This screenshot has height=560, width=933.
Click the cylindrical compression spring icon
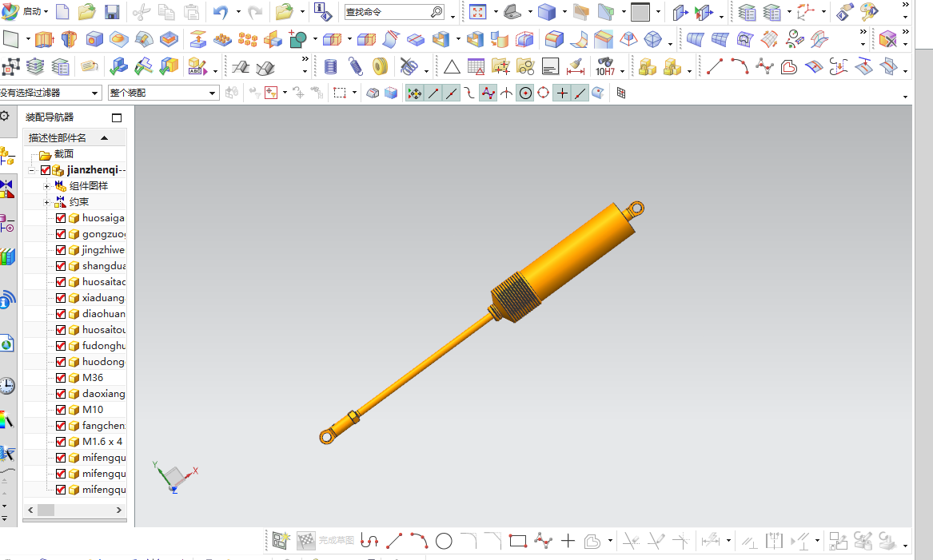tap(331, 66)
